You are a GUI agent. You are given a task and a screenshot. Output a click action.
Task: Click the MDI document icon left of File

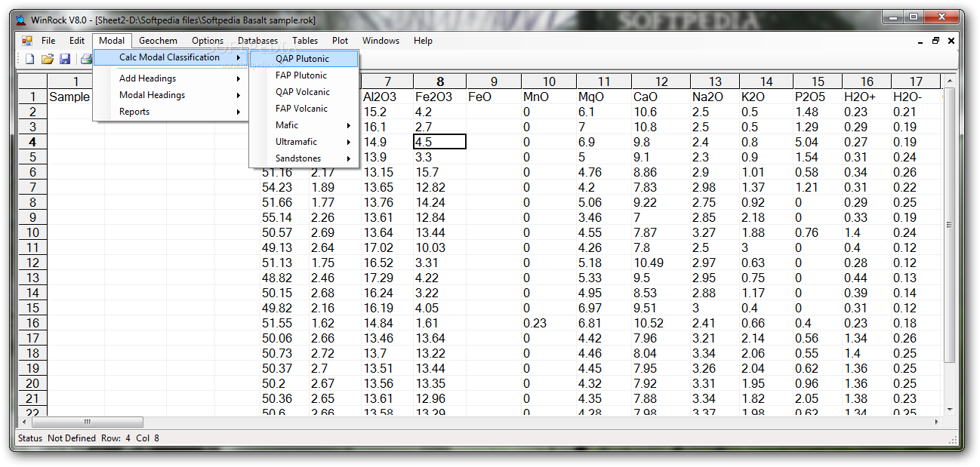tap(27, 41)
